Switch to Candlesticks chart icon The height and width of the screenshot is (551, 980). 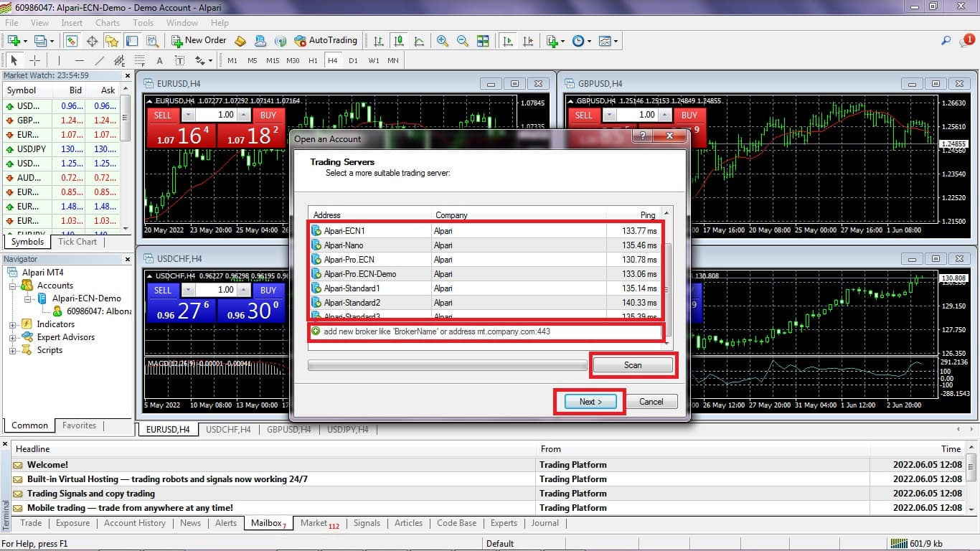click(x=398, y=41)
